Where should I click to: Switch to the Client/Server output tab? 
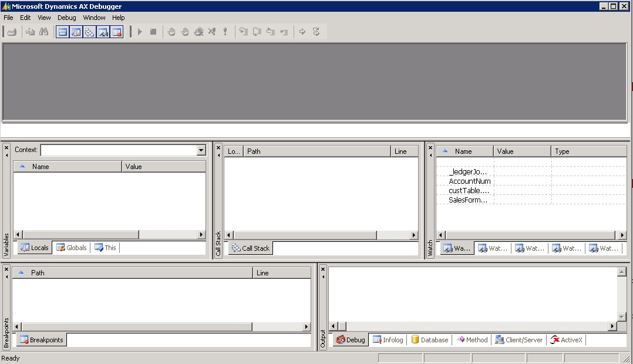519,340
